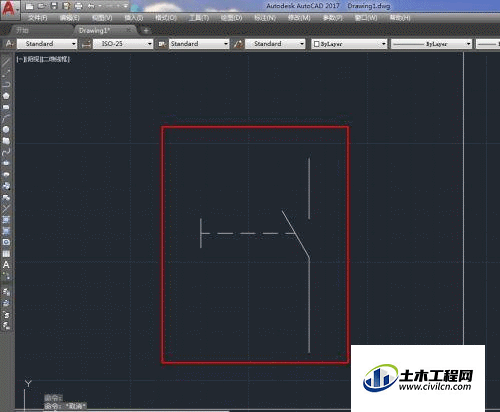
Task: Click the Save icon in quick access toolbar
Action: click(54, 6)
